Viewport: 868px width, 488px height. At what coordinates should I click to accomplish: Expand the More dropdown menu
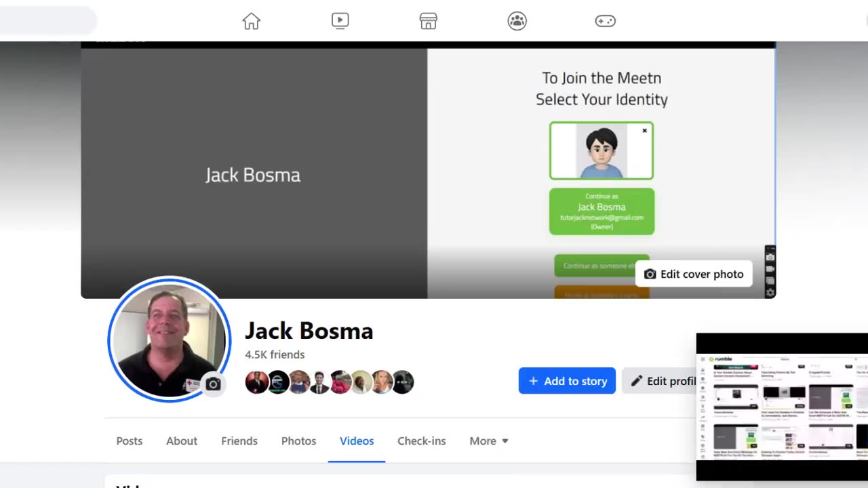[489, 441]
